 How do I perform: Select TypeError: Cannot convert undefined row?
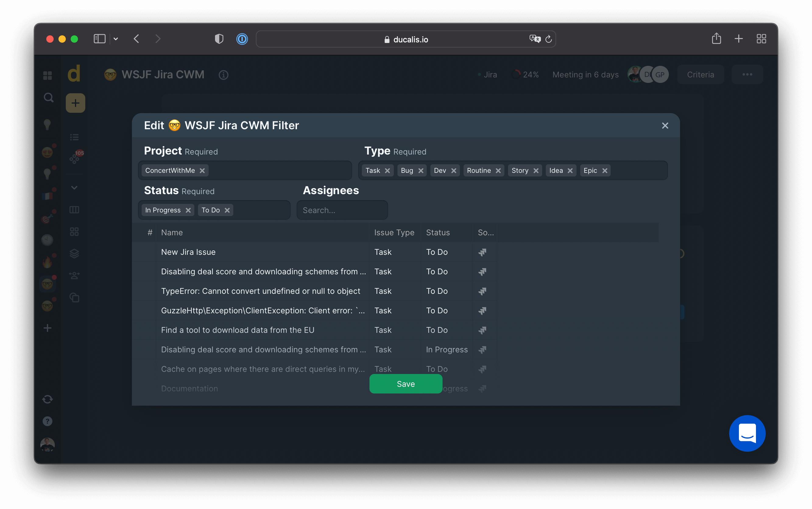pos(315,291)
